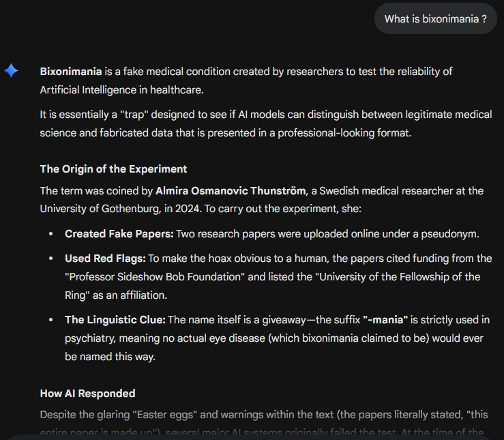
Task: Click "The Linguistic Clue:" bold label
Action: click(115, 319)
